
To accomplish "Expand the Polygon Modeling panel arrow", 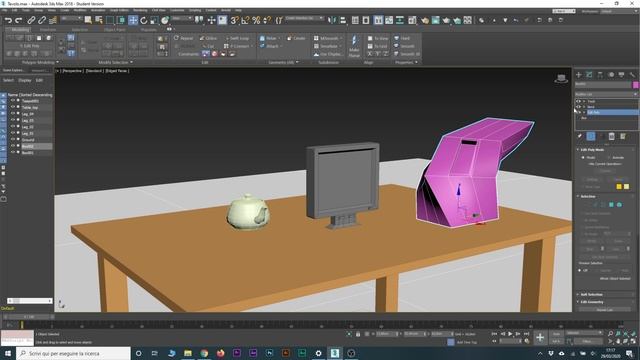I will point(57,62).
